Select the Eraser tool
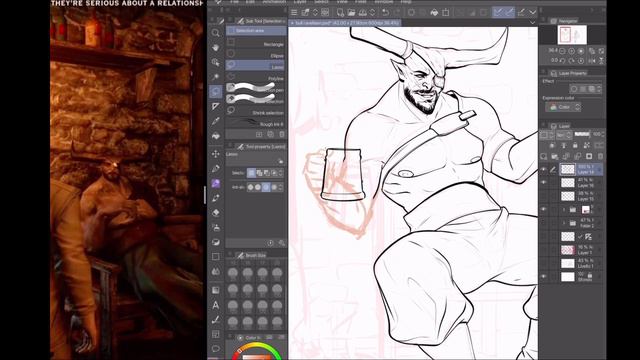The width and height of the screenshot is (640, 360). [x=216, y=213]
